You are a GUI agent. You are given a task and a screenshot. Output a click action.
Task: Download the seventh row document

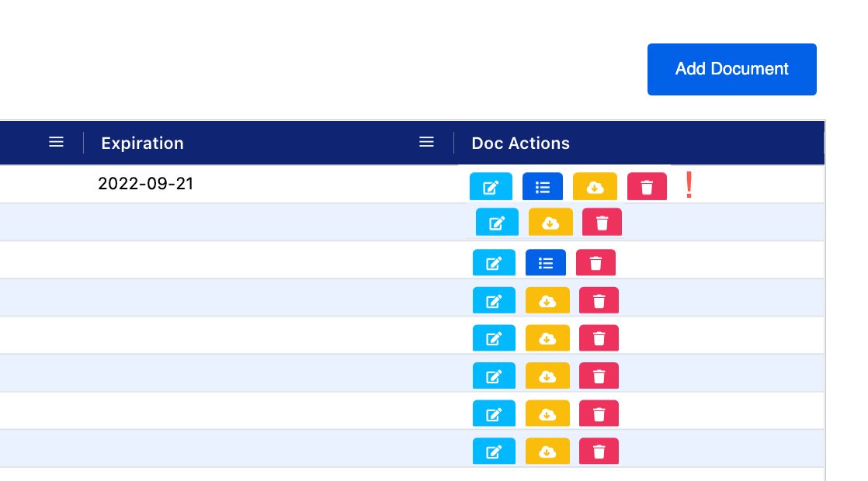[x=547, y=414]
